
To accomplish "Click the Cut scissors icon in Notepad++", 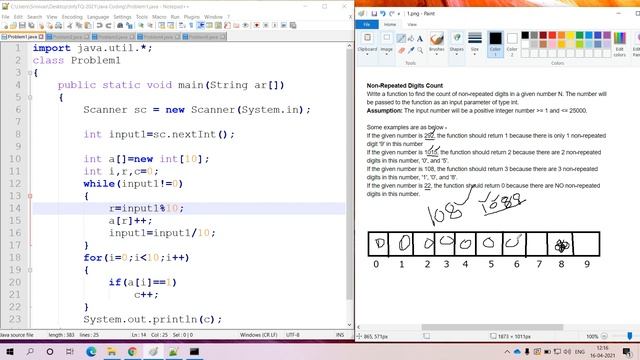I will click(x=69, y=25).
